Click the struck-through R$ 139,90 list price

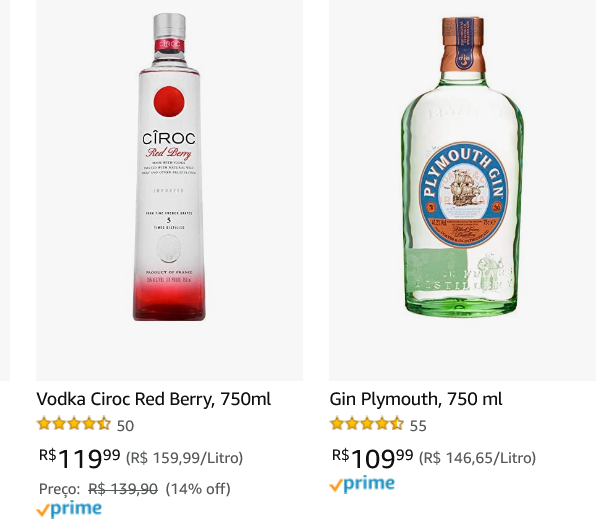click(123, 489)
